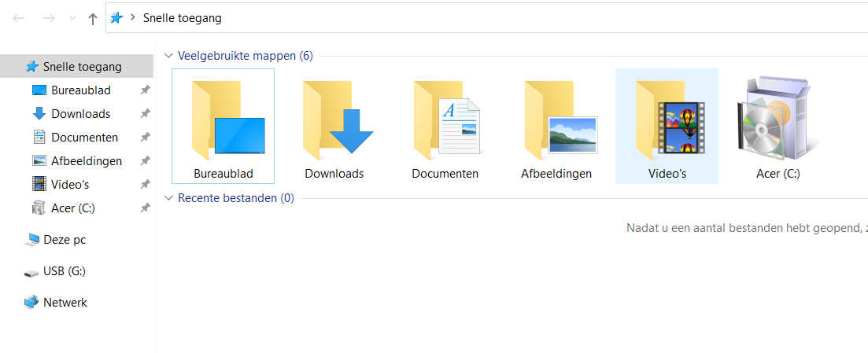Click the Snelle toegang address field
868x353 pixels.
pyautogui.click(x=487, y=18)
